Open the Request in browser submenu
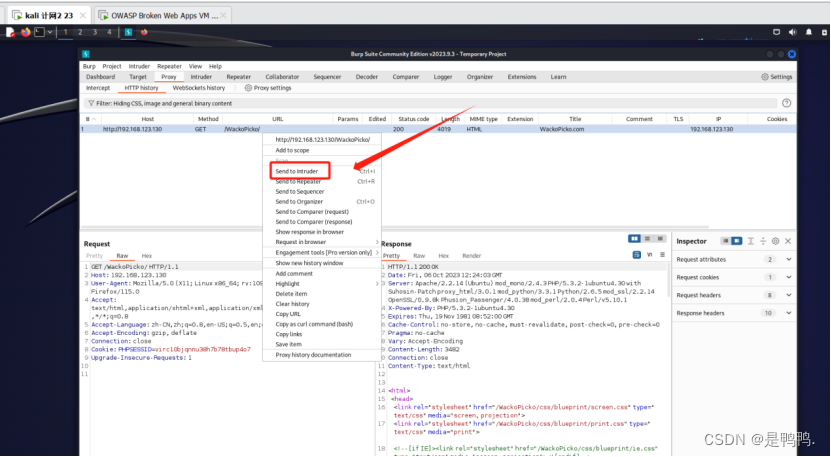 [322, 242]
